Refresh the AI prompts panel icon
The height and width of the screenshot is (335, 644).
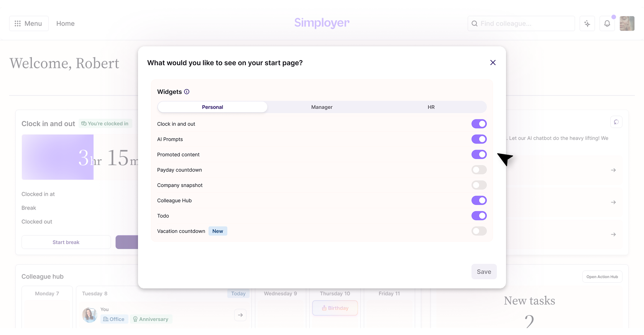point(616,122)
